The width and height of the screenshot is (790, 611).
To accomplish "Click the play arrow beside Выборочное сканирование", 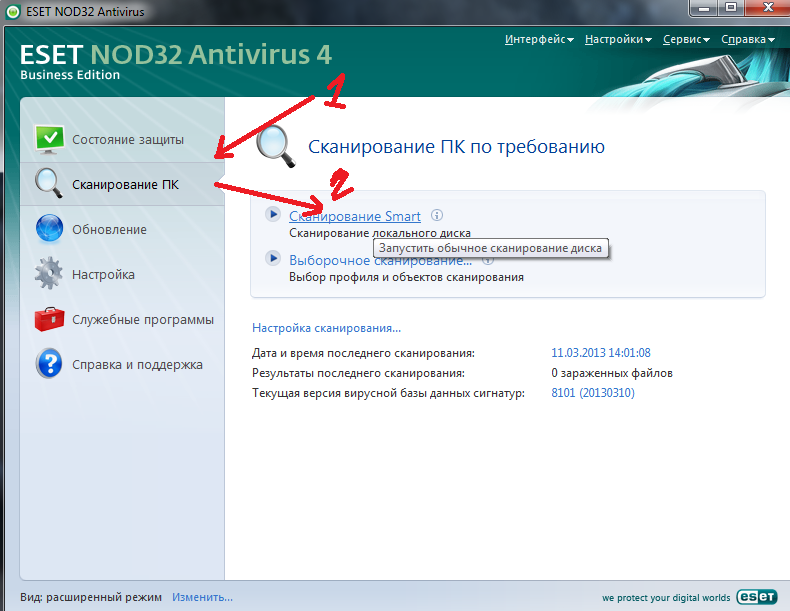I will point(273,258).
